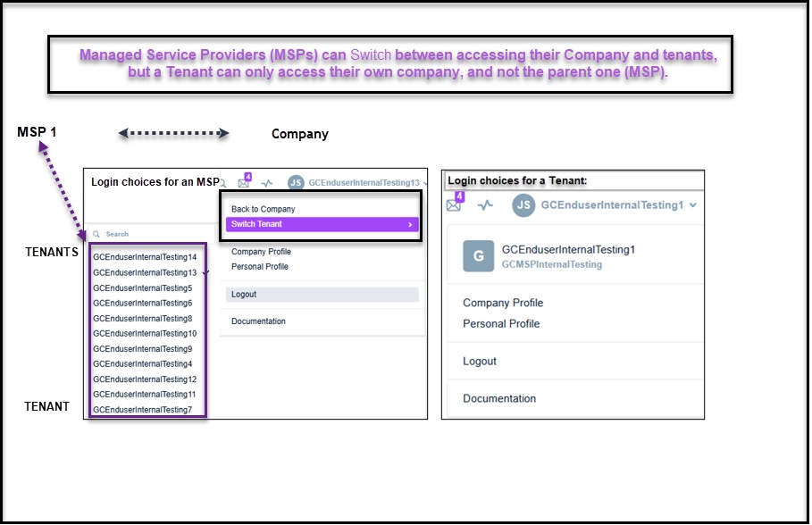Open Documentation in Tenant menu
Image resolution: width=812 pixels, height=525 pixels.
point(499,399)
